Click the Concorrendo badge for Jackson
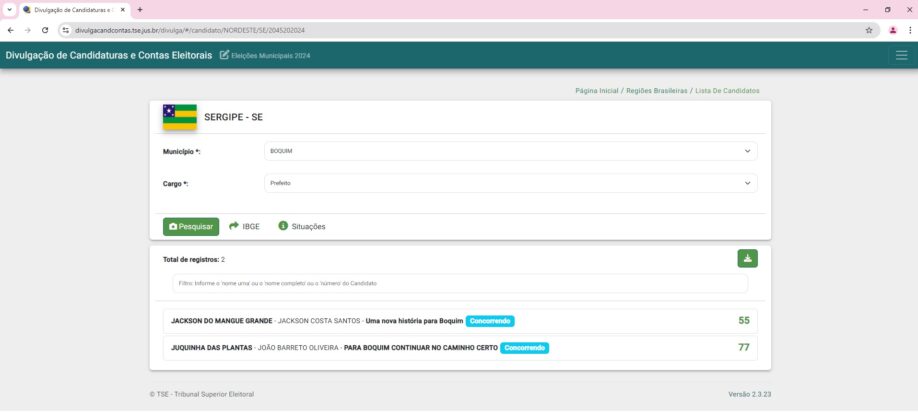Viewport: 918px width, 420px height. coord(490,321)
